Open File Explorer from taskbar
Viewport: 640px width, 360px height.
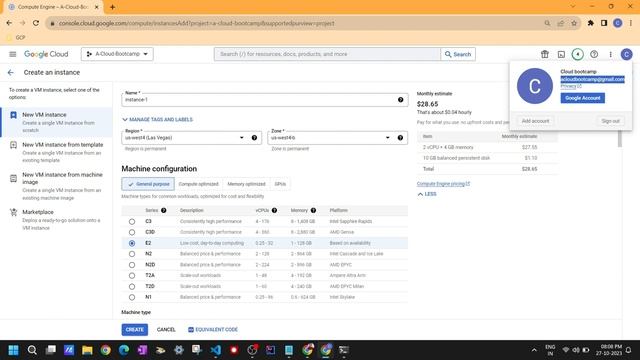[87, 350]
